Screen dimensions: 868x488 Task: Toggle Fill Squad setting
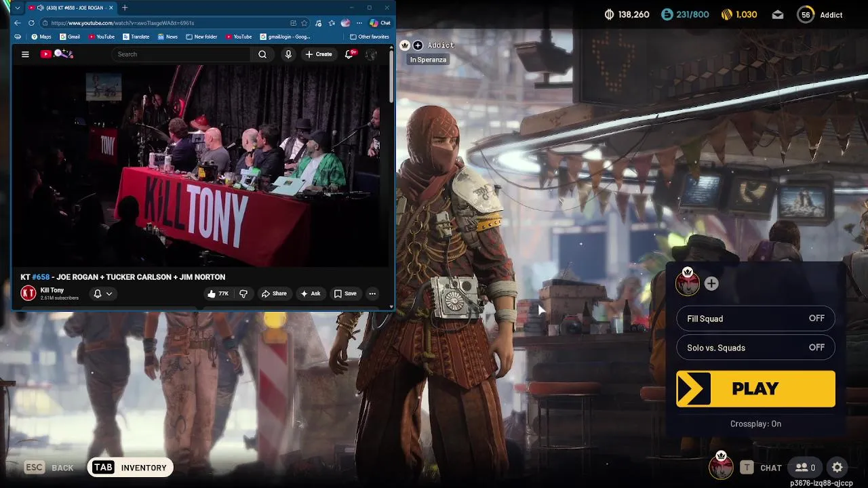pyautogui.click(x=755, y=319)
